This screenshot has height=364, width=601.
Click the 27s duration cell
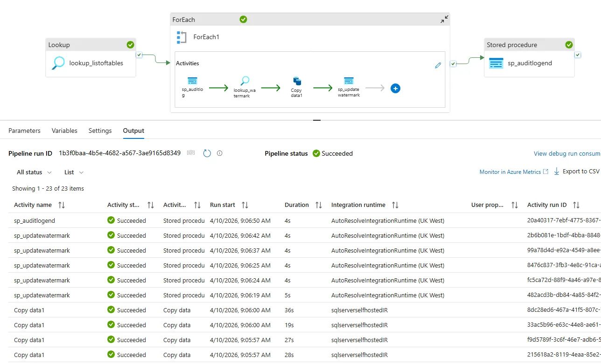[289, 340]
